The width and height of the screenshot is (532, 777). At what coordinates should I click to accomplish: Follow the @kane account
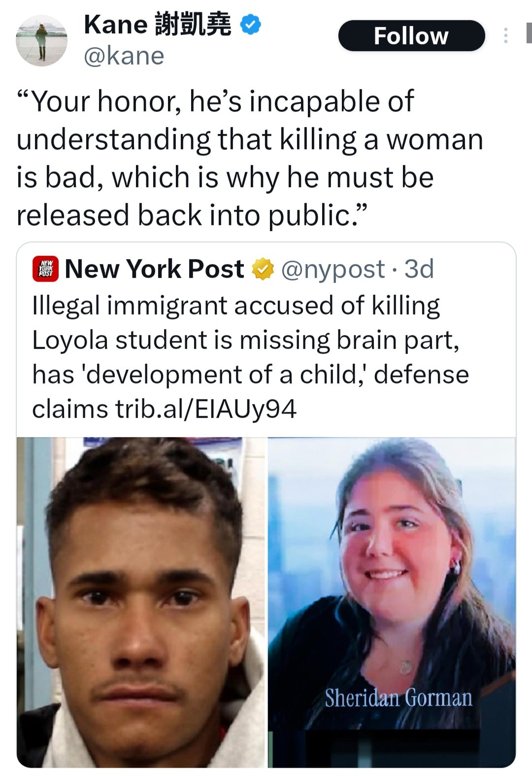point(411,35)
